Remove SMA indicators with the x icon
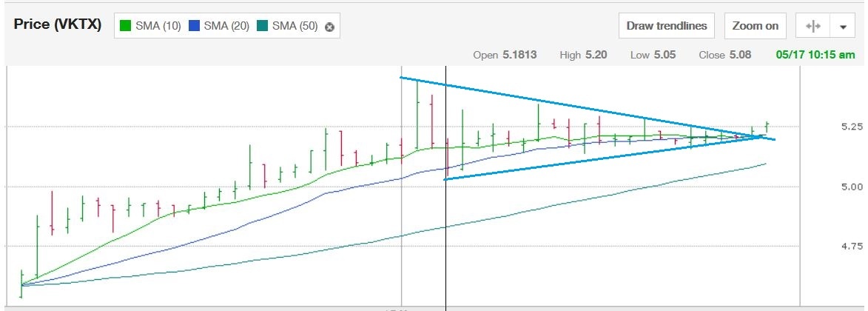 [x=330, y=27]
